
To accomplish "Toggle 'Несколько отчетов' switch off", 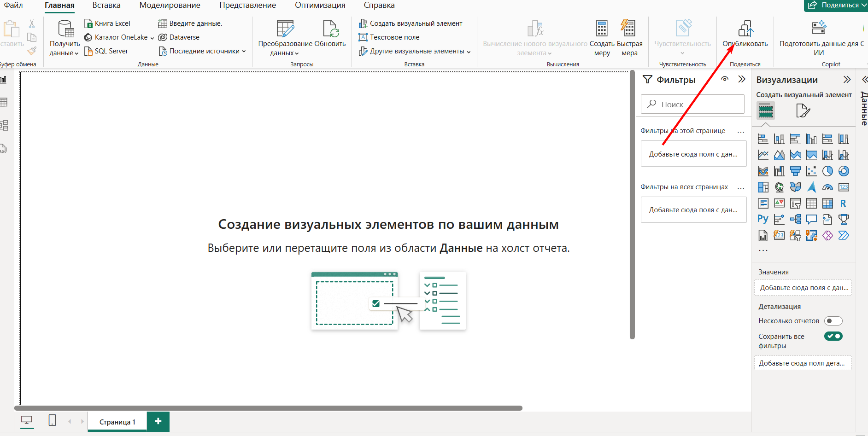I will [833, 320].
